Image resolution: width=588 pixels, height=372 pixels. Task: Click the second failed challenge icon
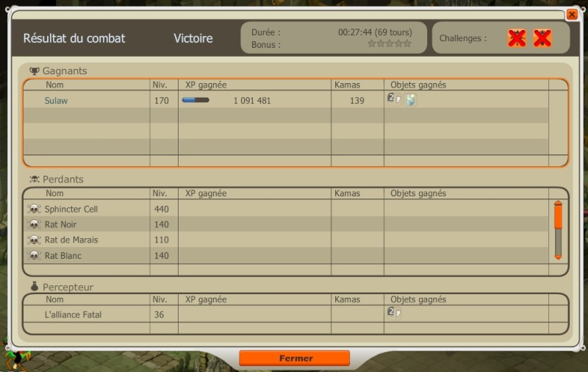[542, 38]
